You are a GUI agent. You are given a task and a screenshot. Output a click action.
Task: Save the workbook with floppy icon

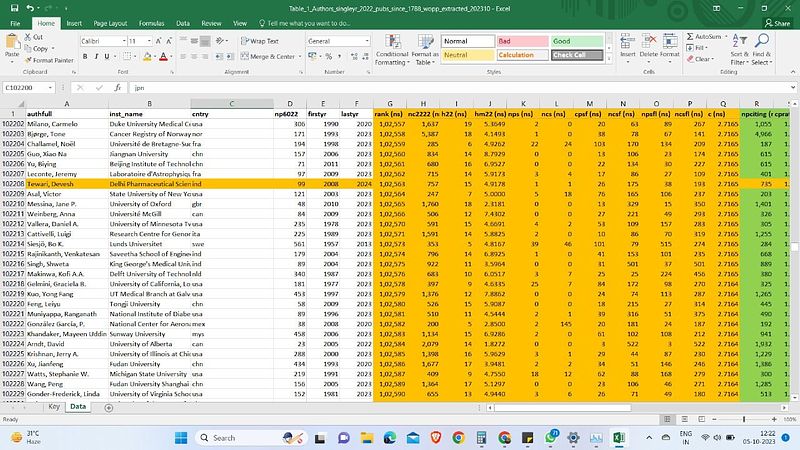coord(14,8)
